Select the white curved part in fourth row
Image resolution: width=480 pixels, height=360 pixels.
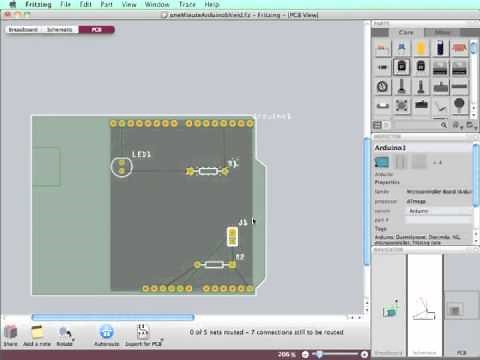tap(383, 106)
